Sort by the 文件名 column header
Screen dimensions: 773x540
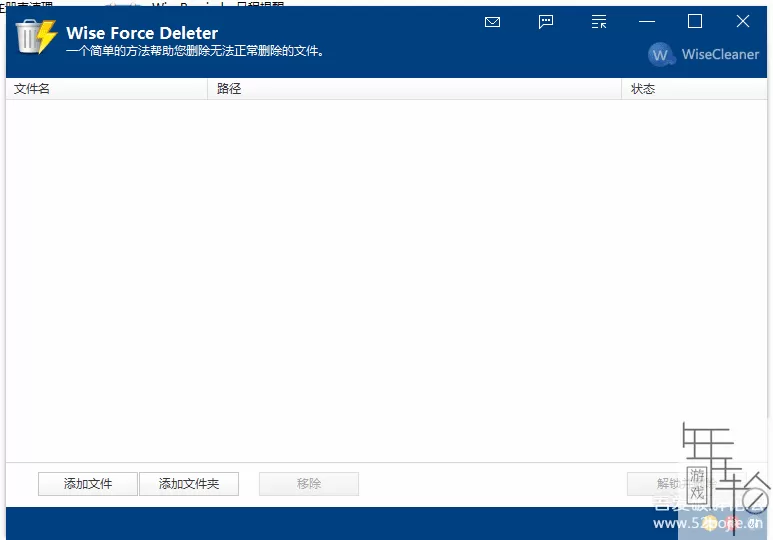coord(106,89)
